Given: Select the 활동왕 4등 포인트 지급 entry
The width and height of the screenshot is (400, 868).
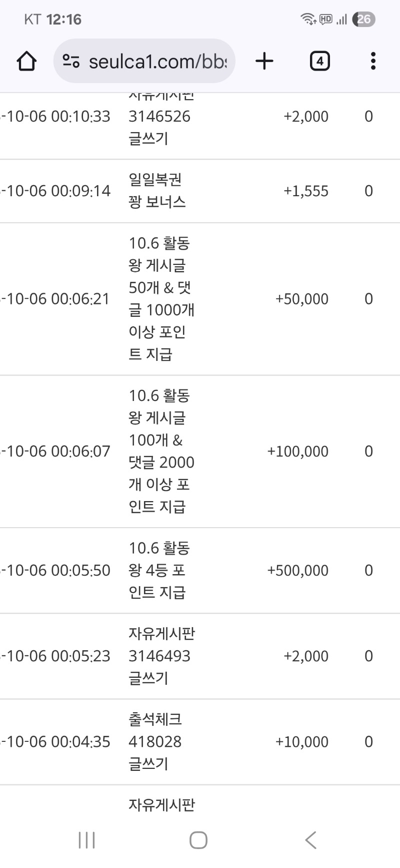Looking at the screenshot, I should click(159, 570).
